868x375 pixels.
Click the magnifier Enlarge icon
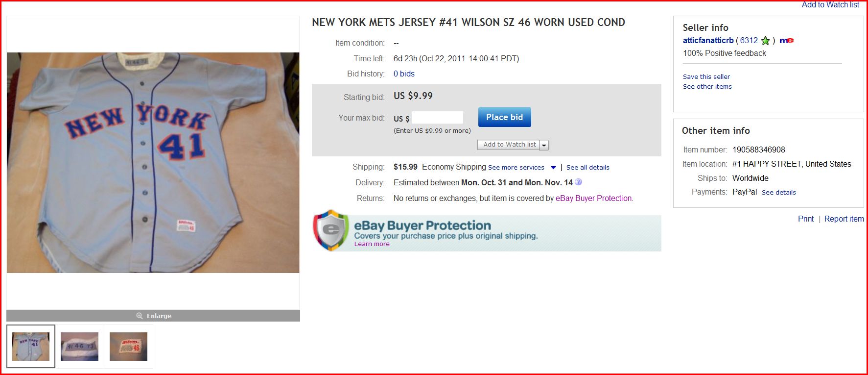140,316
